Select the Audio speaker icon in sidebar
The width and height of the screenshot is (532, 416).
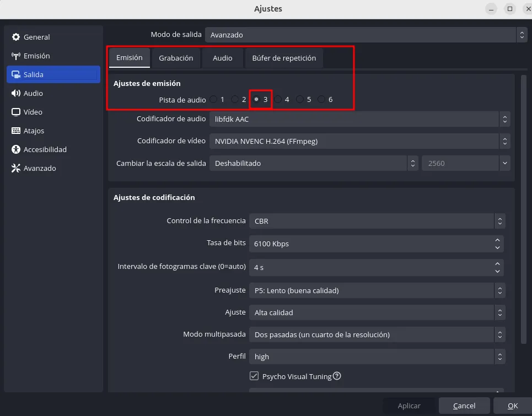coord(16,93)
